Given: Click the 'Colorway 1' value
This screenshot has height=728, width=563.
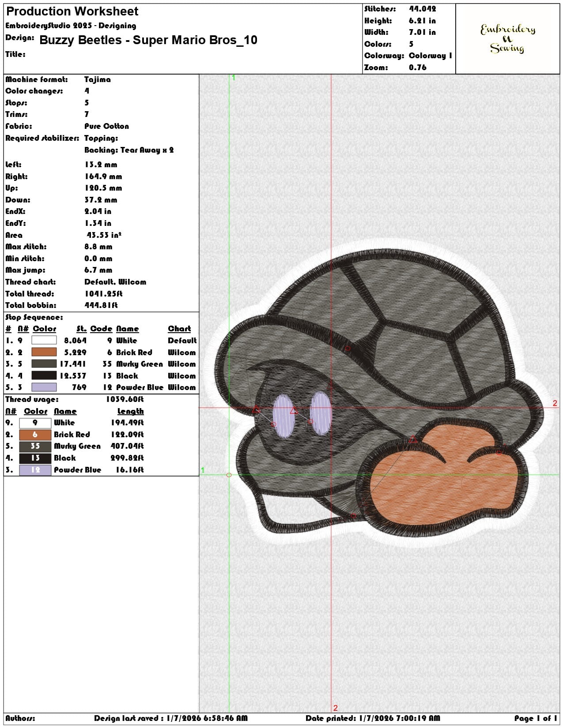Looking at the screenshot, I should click(x=431, y=56).
